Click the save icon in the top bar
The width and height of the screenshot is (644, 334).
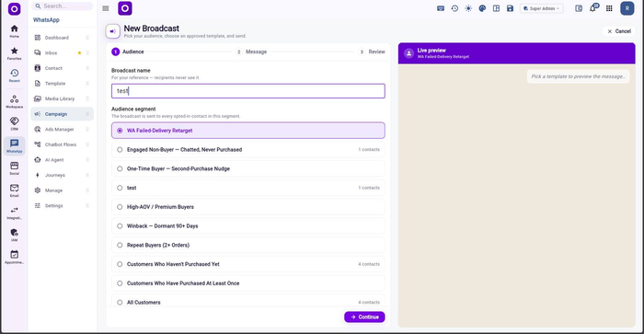(x=510, y=8)
